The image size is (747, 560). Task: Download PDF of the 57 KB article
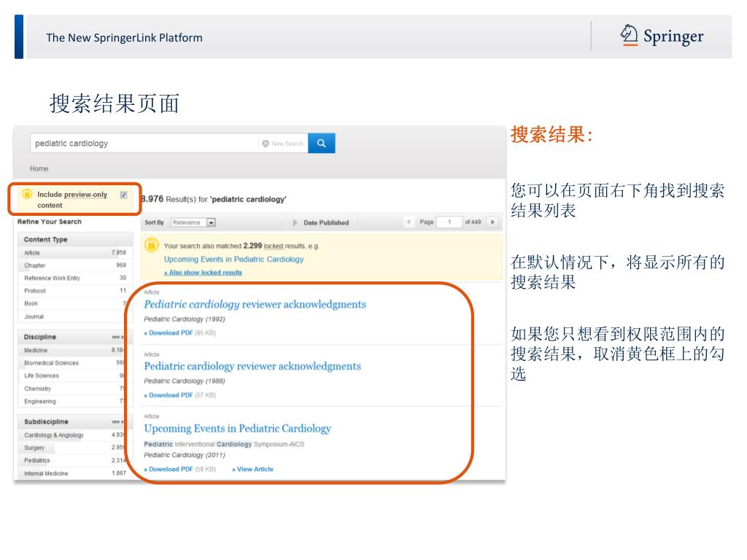(169, 395)
